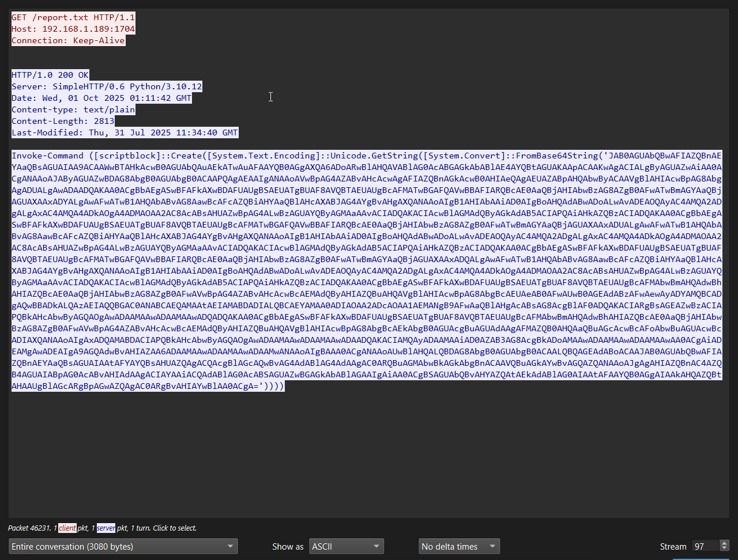The height and width of the screenshot is (560, 738).
Task: Increment the Stream number with up arrow
Action: pyautogui.click(x=725, y=543)
